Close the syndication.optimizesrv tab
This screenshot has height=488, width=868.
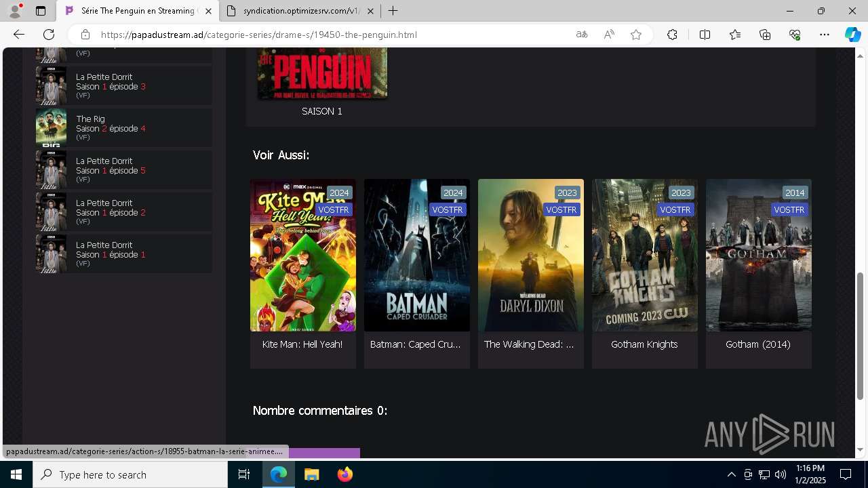tap(370, 11)
